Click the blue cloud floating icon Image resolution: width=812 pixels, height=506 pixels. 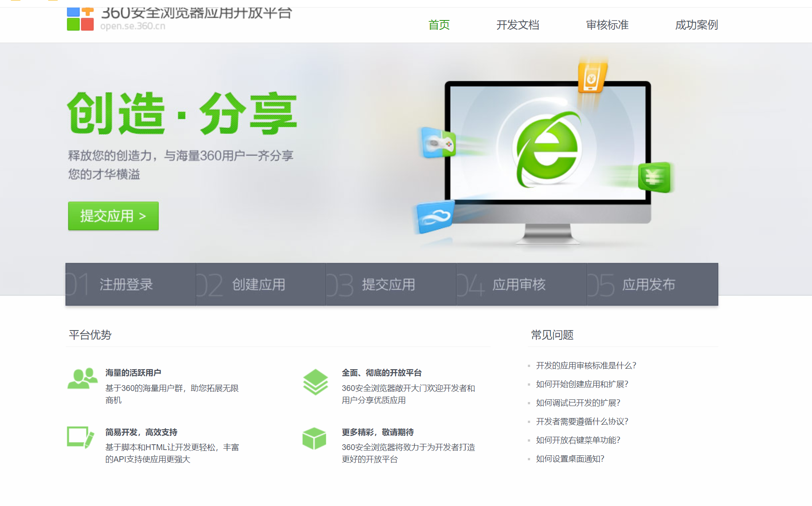(436, 217)
